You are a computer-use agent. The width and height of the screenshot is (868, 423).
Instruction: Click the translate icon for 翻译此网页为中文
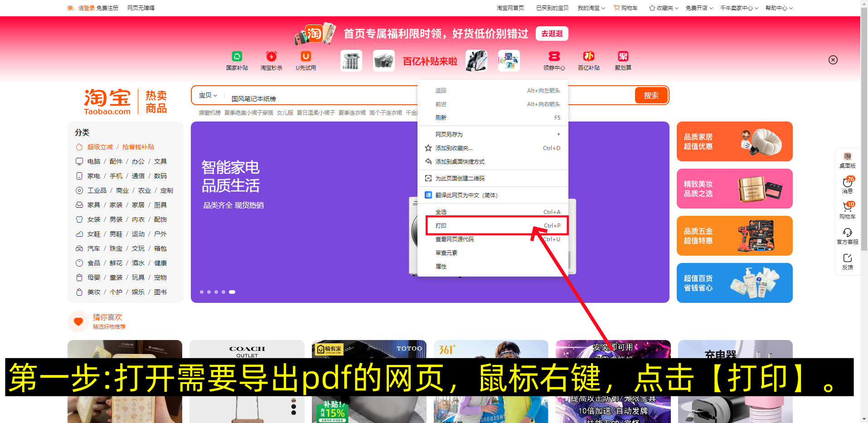(428, 195)
